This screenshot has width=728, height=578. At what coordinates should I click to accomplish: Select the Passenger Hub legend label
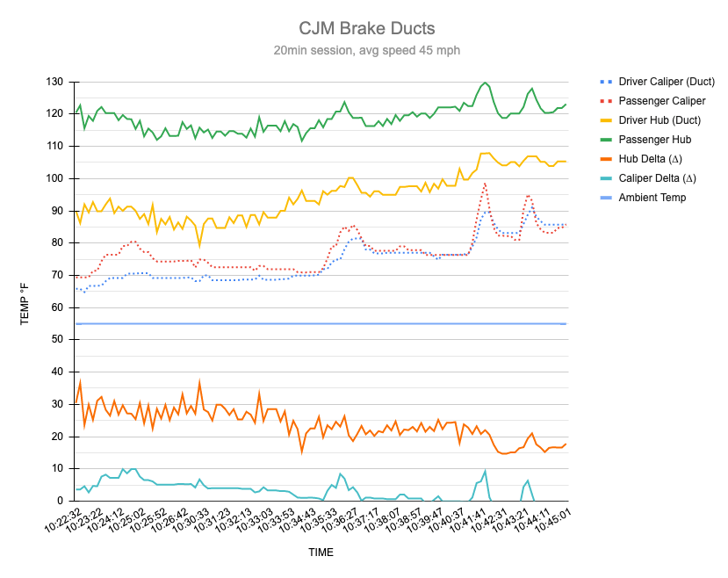click(655, 140)
